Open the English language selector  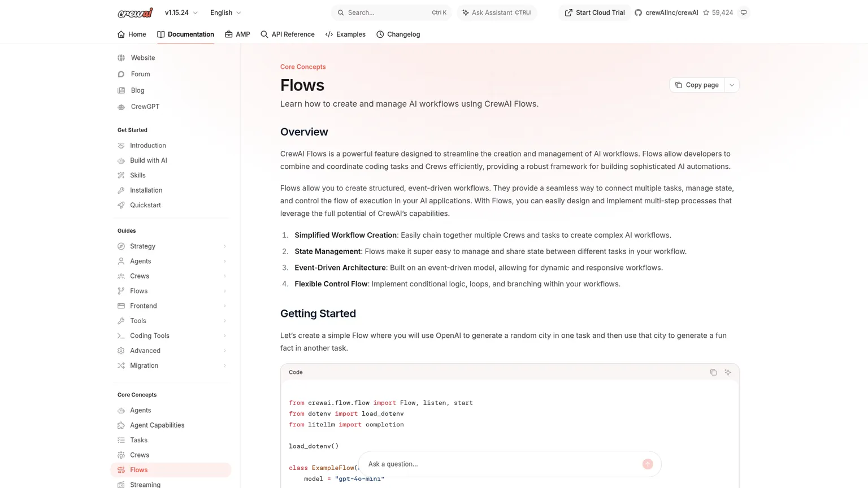pos(226,12)
